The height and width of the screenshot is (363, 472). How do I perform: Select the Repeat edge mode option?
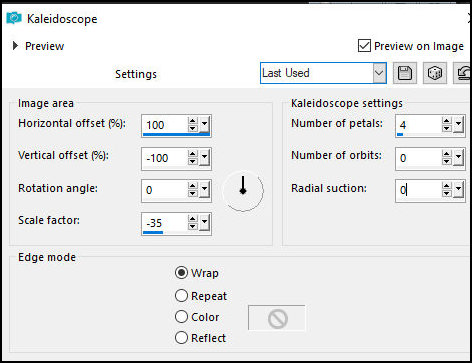[x=181, y=296]
